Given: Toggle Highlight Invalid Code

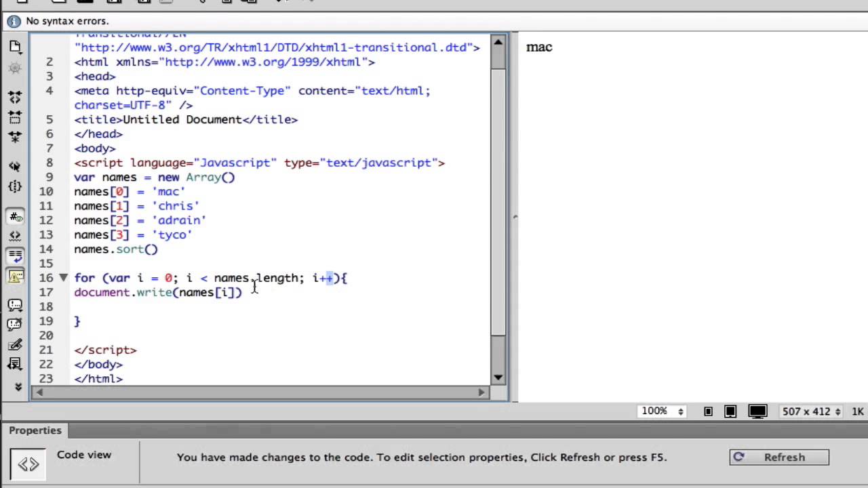Looking at the screenshot, I should point(15,237).
